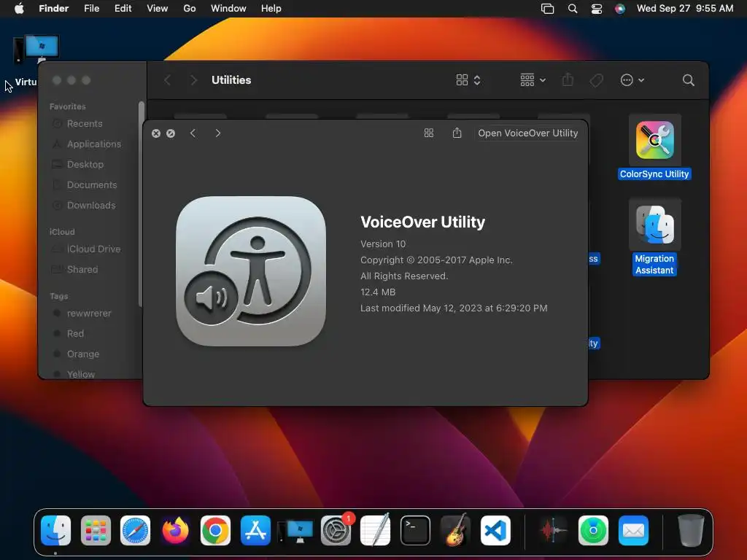Launch Firefox from the Dock
Viewport: 747px width, 560px height.
click(175, 530)
